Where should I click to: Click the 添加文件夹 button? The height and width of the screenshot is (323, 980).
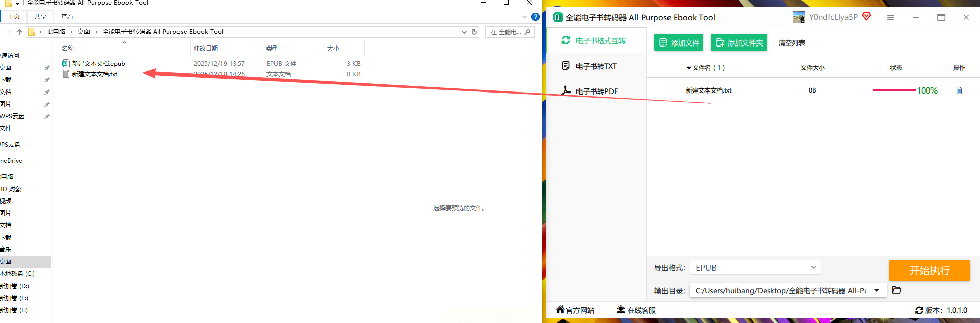click(x=739, y=42)
